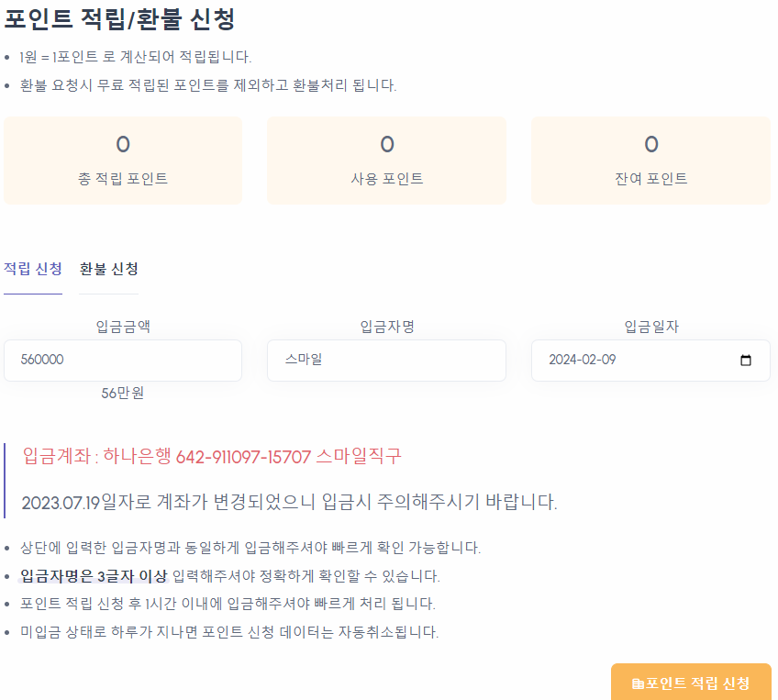The width and height of the screenshot is (778, 700).
Task: Click the 하나은행 account number text
Action: pos(243,456)
